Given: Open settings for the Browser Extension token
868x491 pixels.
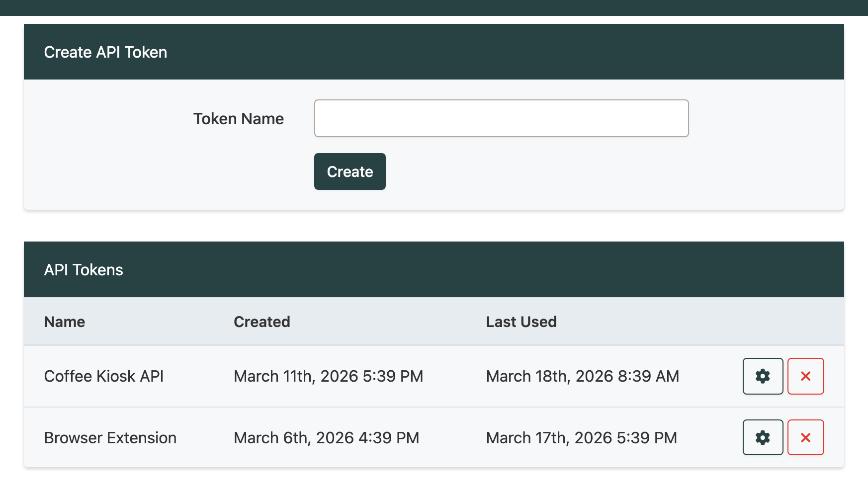Looking at the screenshot, I should click(763, 437).
